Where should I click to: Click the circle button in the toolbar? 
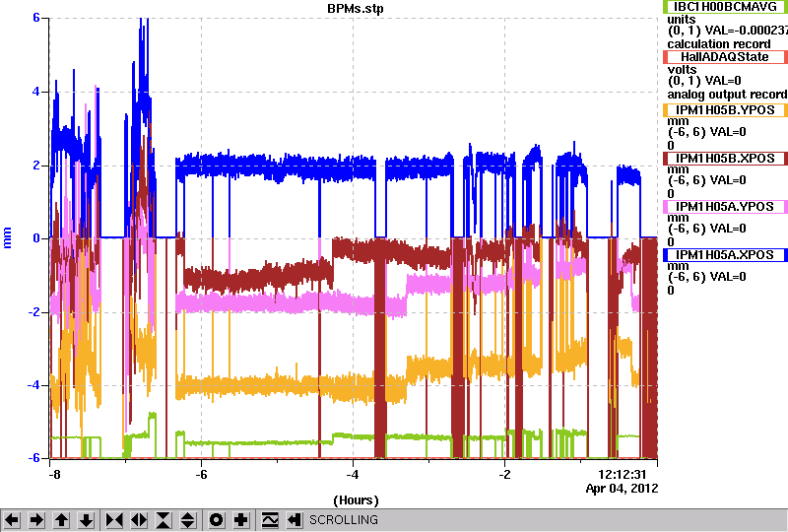pyautogui.click(x=217, y=520)
